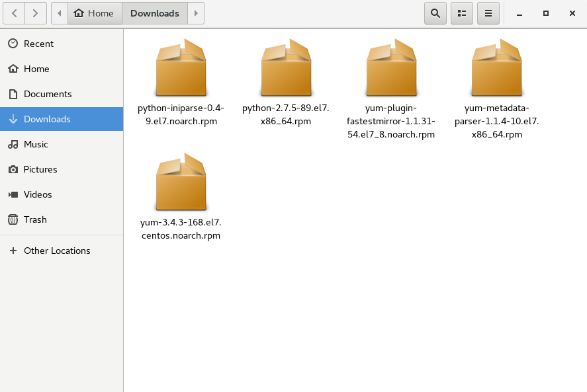The height and width of the screenshot is (392, 587).
Task: Go back with the left arrow button
Action: coord(14,13)
